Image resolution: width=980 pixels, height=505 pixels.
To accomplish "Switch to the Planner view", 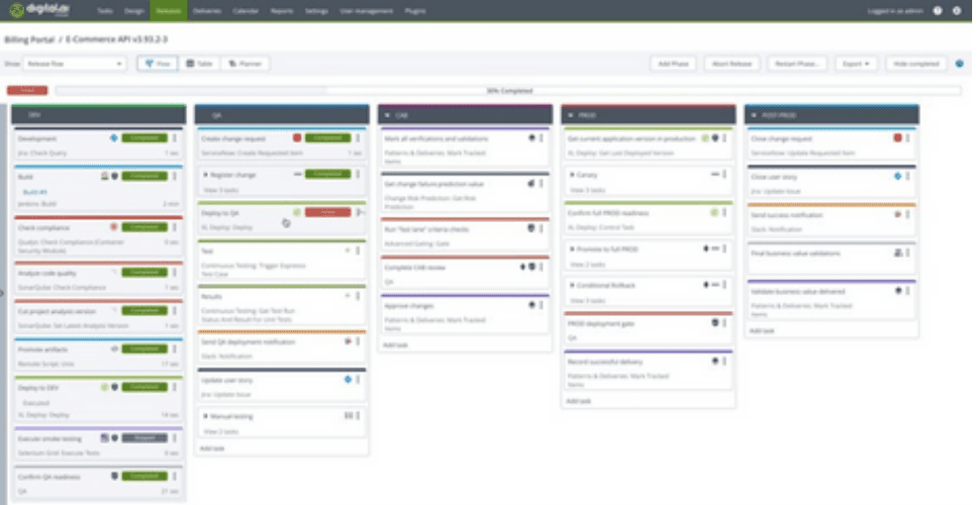I will (245, 63).
